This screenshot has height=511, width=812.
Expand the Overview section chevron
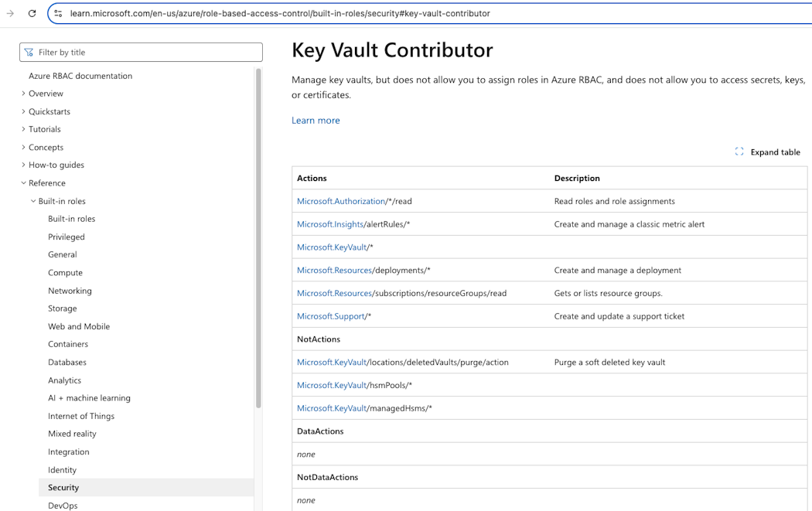pos(23,94)
